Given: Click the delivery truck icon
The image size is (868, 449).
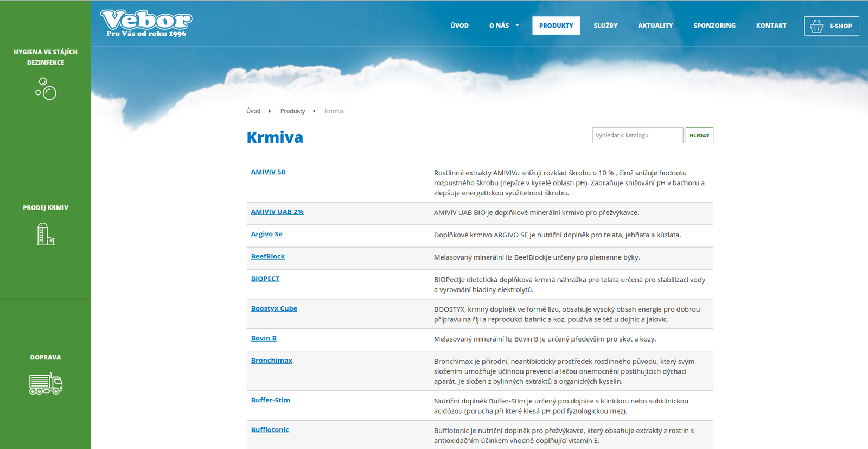Looking at the screenshot, I should (46, 383).
